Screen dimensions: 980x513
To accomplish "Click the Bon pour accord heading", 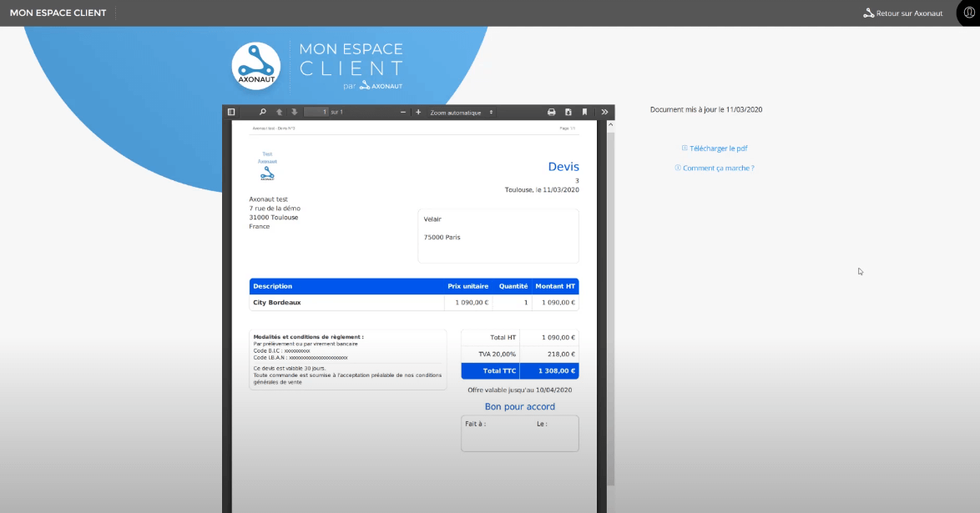I will (x=520, y=406).
